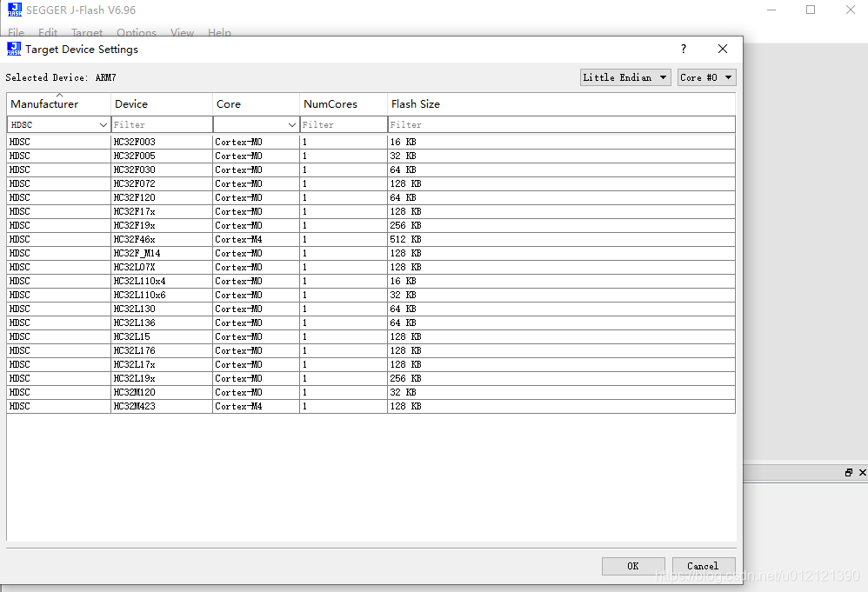Click 16 KB cell in HC32F003 row

coord(561,143)
